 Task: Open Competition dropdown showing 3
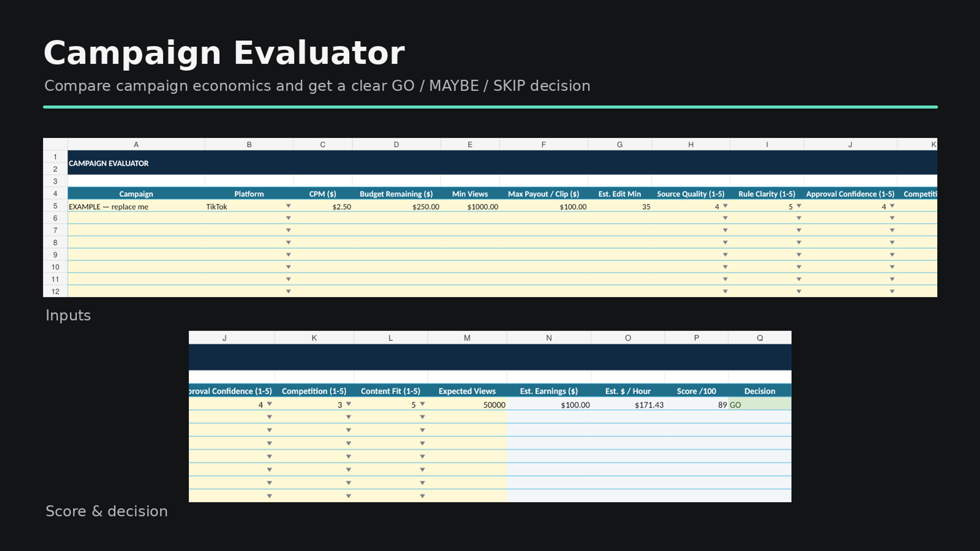348,404
